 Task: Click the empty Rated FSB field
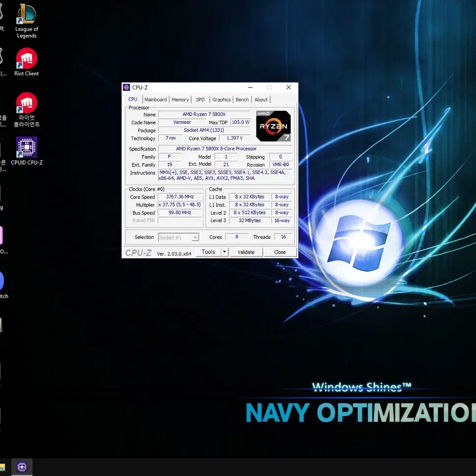pos(180,221)
